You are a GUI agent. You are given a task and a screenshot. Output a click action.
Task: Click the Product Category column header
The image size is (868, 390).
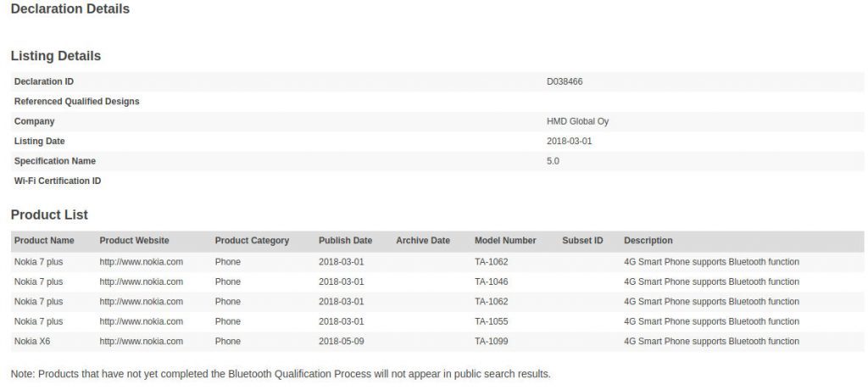(252, 241)
